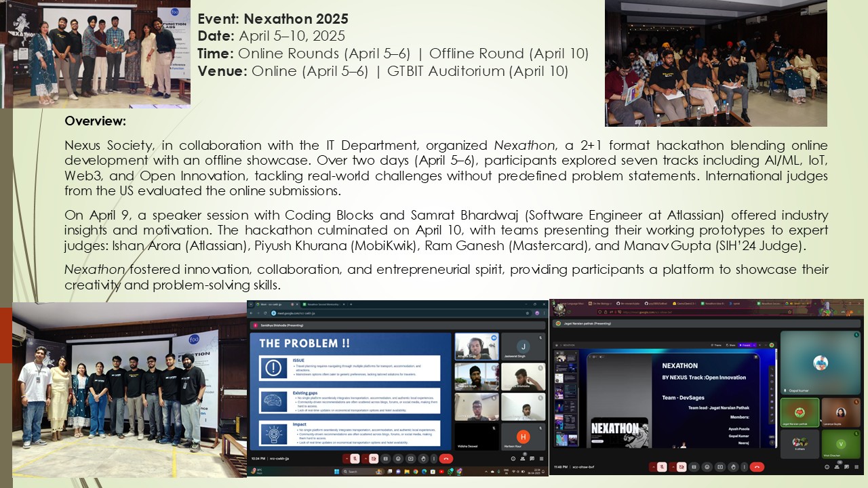This screenshot has height=488, width=868.
Task: Click raise hand icon in right Meet
Action: pyautogui.click(x=734, y=466)
